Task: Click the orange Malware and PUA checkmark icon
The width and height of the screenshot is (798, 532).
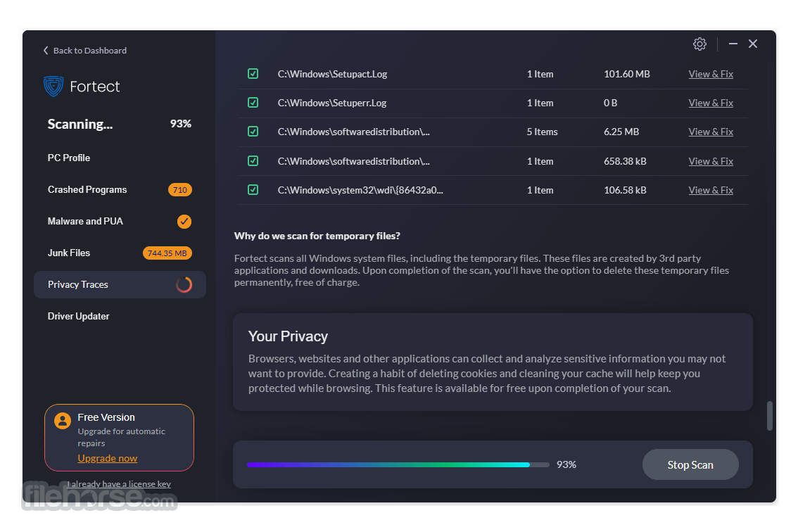Action: (184, 222)
